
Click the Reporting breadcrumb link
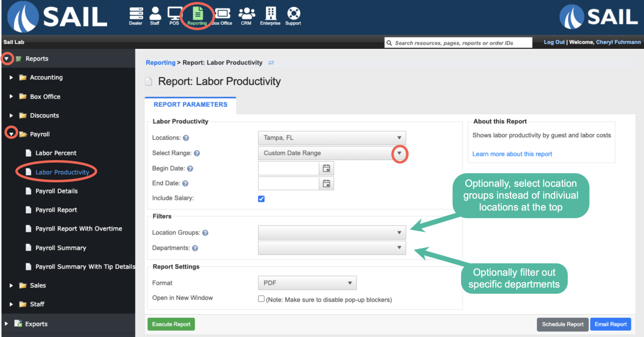[x=160, y=63]
